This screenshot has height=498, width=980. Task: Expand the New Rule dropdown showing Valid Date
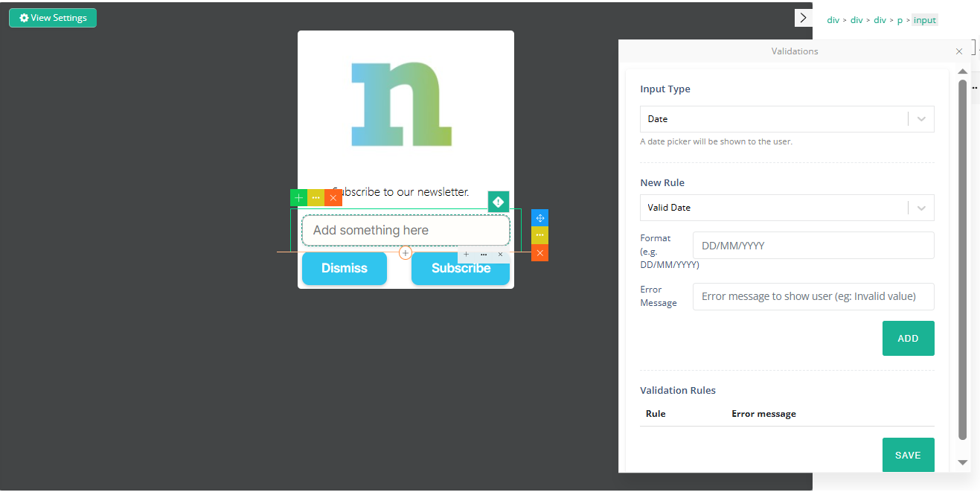tap(787, 208)
